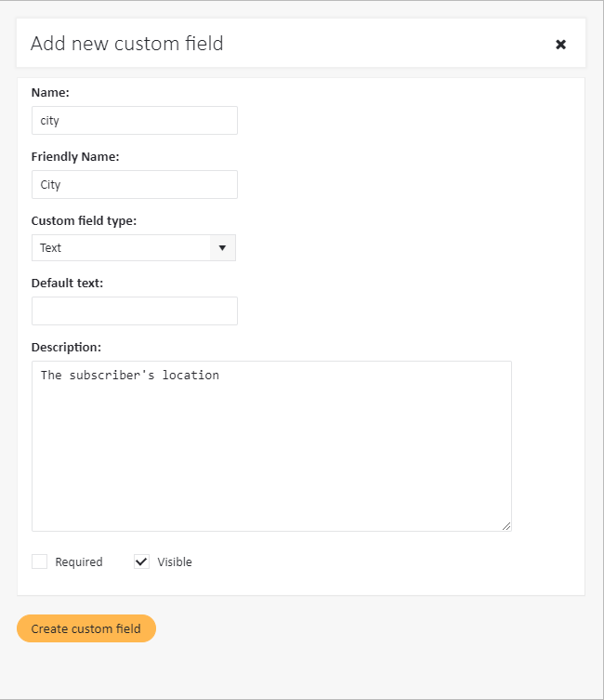Click the Description textarea resize handle

(x=506, y=526)
